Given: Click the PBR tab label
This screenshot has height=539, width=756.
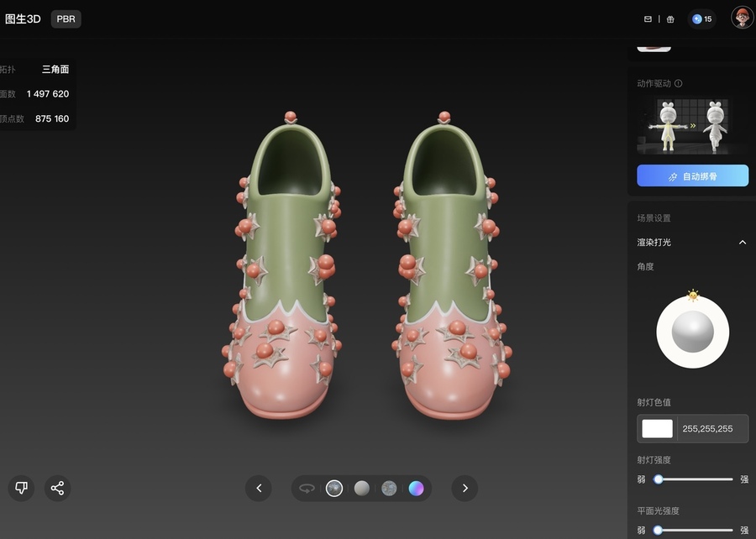Looking at the screenshot, I should [66, 18].
